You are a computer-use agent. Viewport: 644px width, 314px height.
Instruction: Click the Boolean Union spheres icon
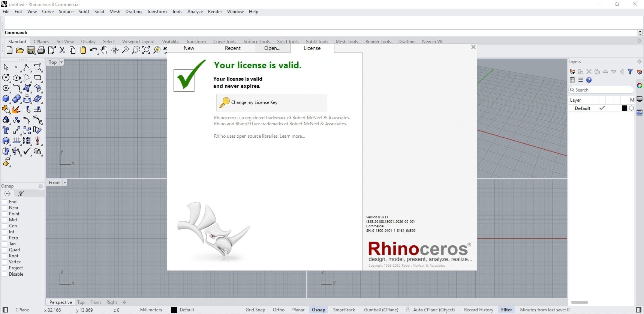coord(16,99)
